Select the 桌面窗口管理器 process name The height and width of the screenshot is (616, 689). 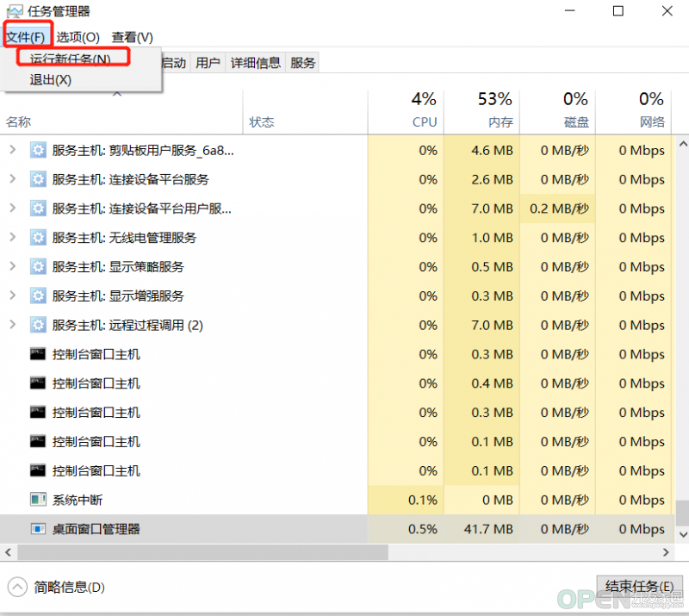(x=96, y=529)
